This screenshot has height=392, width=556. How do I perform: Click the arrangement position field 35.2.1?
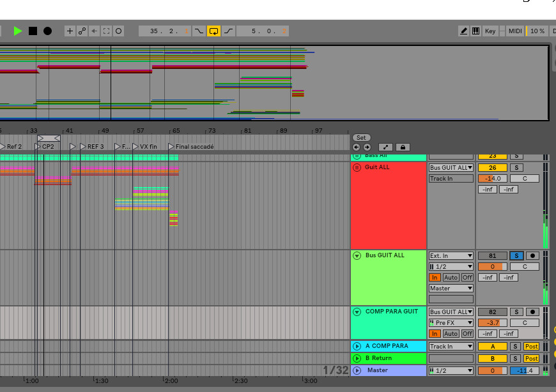[164, 31]
